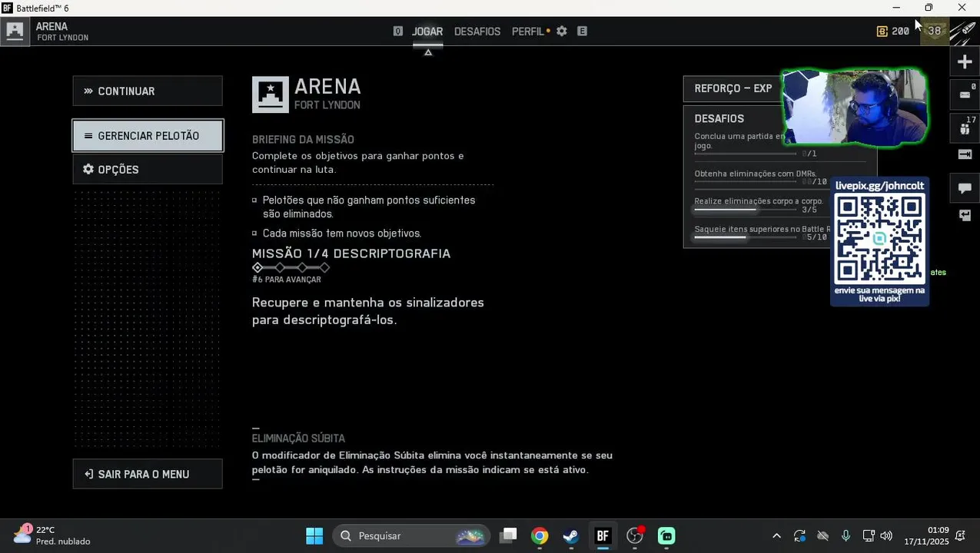Click the livepix QR code overlay
The width and height of the screenshot is (980, 553).
(879, 240)
